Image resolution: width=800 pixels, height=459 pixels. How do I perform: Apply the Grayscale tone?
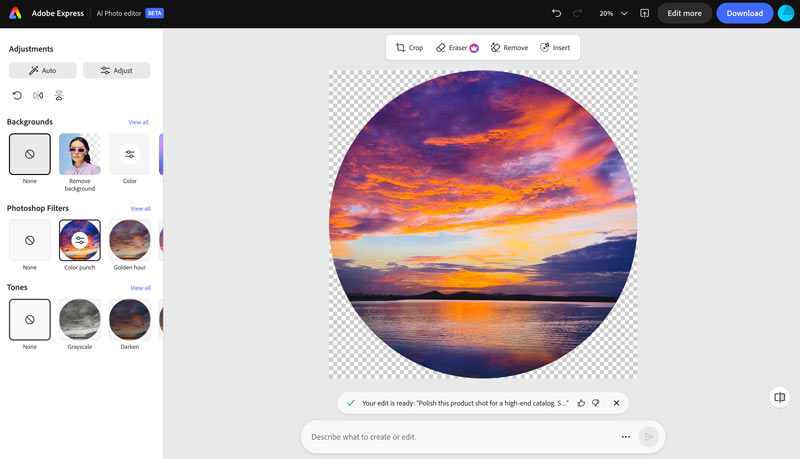point(80,320)
